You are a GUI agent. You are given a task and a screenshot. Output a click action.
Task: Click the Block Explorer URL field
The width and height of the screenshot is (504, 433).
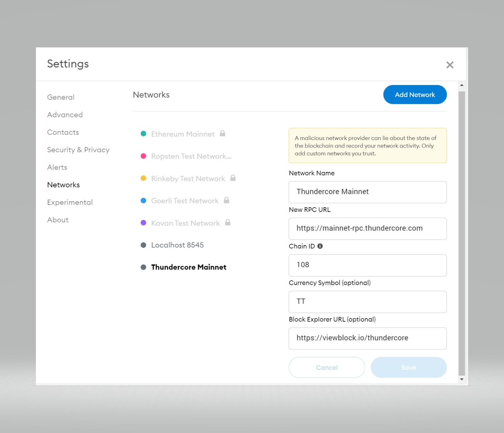pyautogui.click(x=368, y=338)
